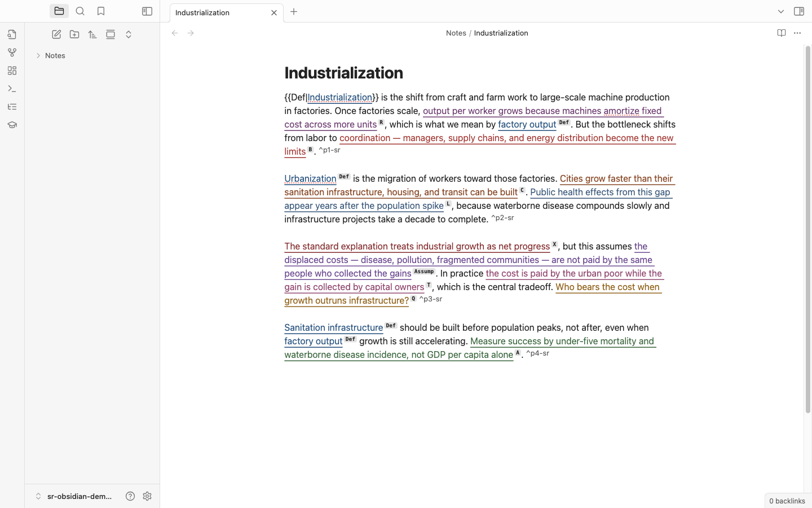Click the ^p2-sr block ID
Viewport: 812px width, 508px height.
pos(502,218)
